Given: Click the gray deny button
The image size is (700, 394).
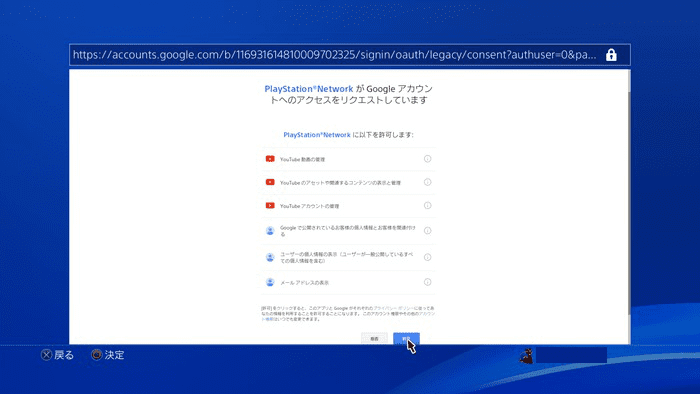Looking at the screenshot, I should [374, 338].
